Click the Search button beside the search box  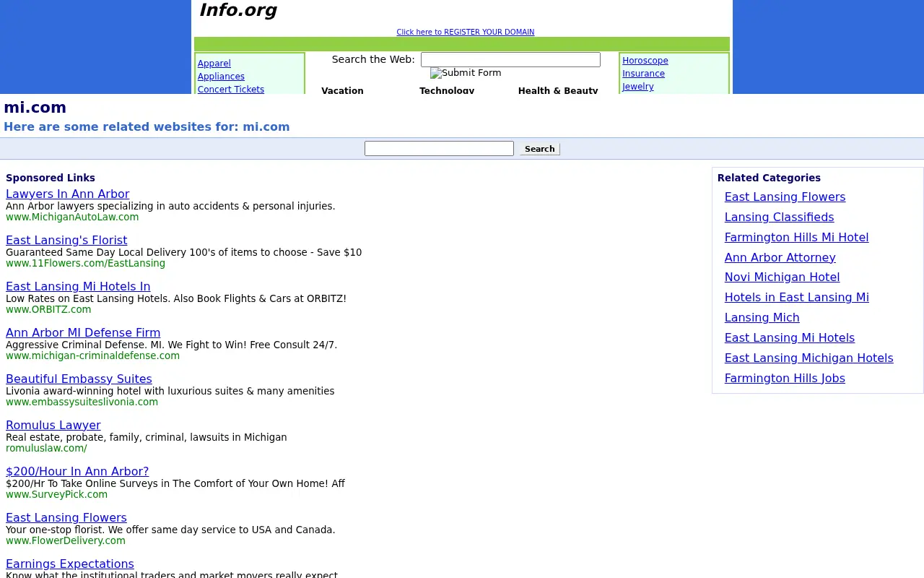(x=540, y=149)
